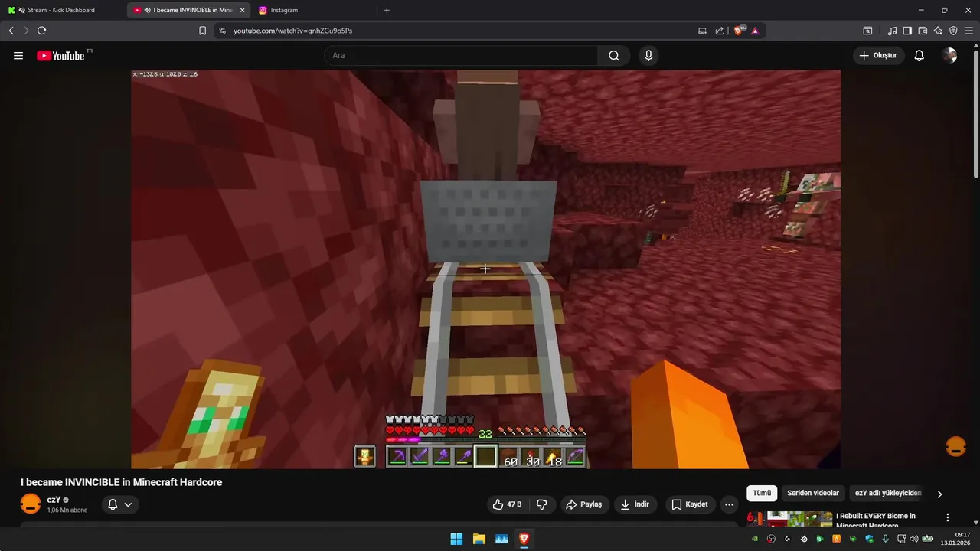Image resolution: width=980 pixels, height=551 pixels.
Task: Bookmark this page with bookmark icon
Action: [202, 31]
